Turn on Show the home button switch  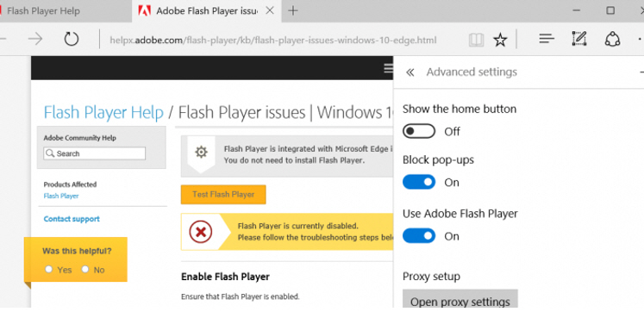418,131
